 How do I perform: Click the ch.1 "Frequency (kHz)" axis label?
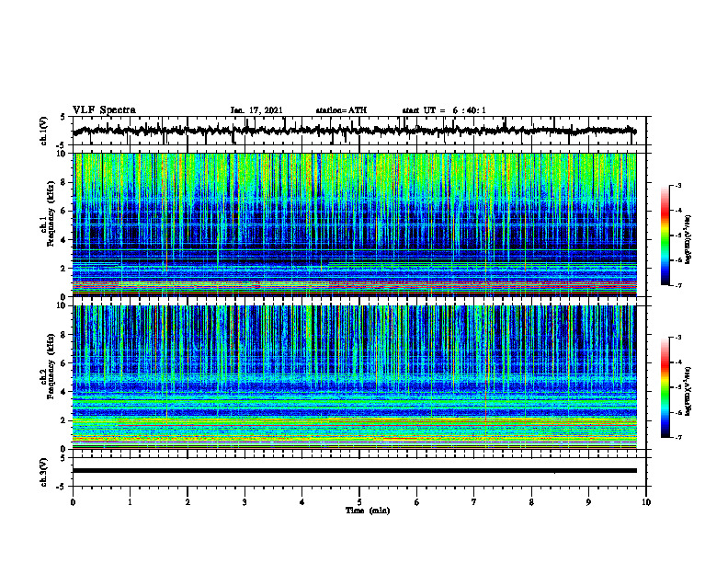coord(51,214)
